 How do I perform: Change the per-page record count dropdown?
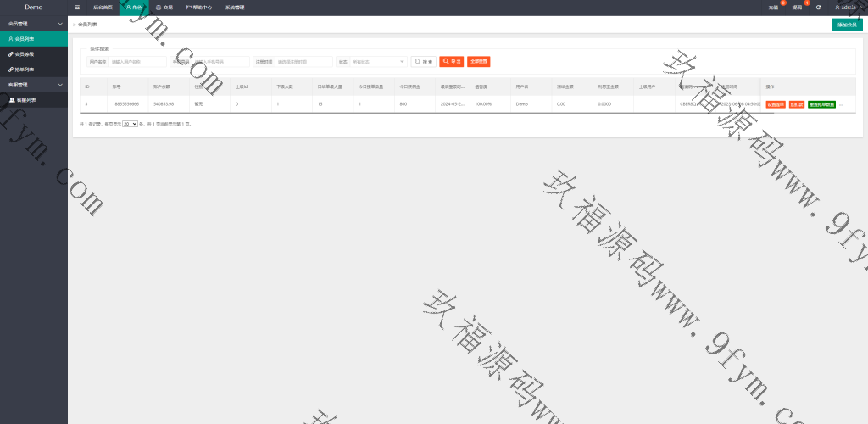[x=130, y=124]
